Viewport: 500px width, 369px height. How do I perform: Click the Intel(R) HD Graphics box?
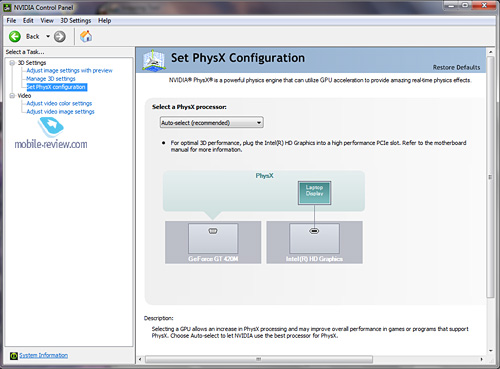point(314,242)
